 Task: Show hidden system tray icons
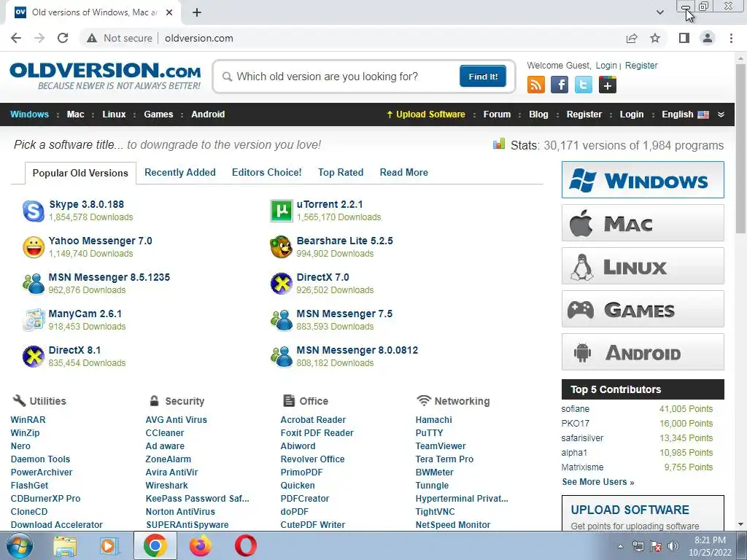(x=620, y=546)
